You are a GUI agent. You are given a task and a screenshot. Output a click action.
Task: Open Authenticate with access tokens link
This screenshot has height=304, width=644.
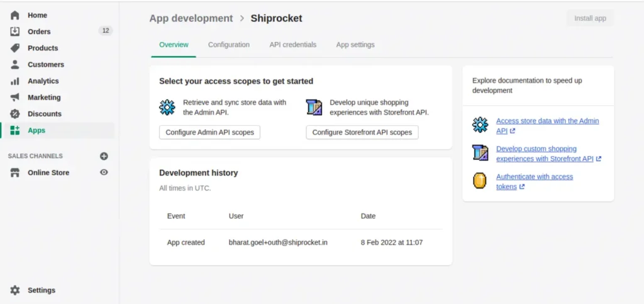(535, 181)
